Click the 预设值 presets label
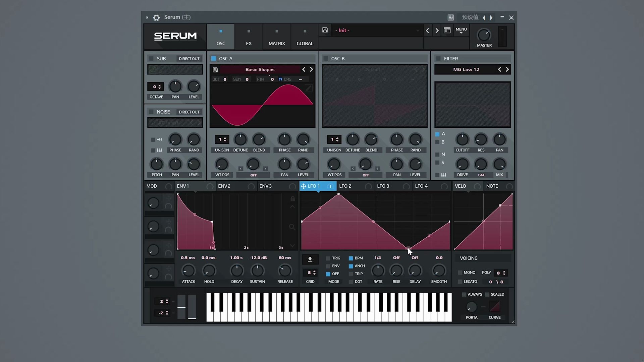This screenshot has width=644, height=362. click(470, 17)
